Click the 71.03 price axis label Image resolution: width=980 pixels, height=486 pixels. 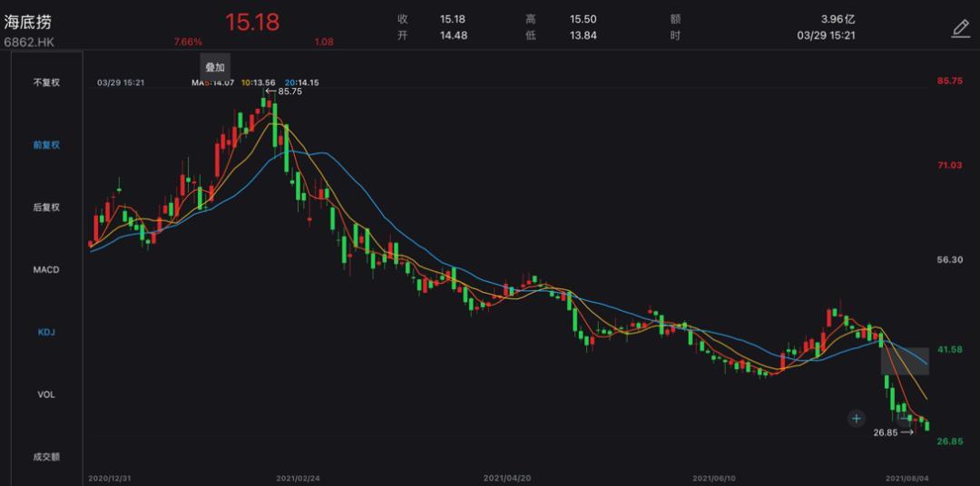point(949,165)
